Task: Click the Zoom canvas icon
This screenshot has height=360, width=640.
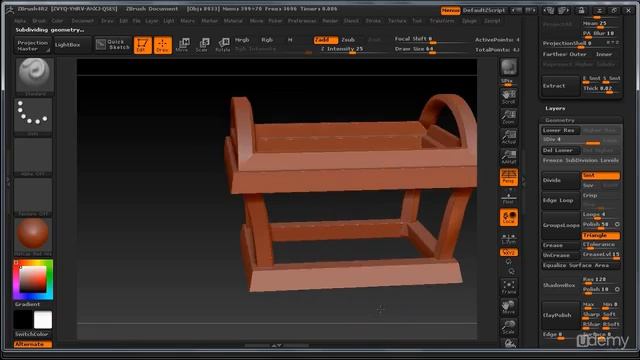Action: 509,117
